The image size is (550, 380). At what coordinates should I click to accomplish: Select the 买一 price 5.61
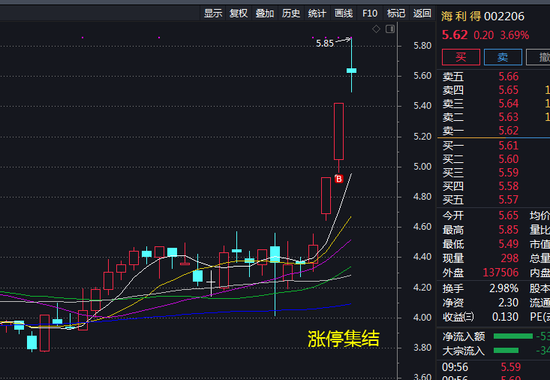tap(508, 146)
